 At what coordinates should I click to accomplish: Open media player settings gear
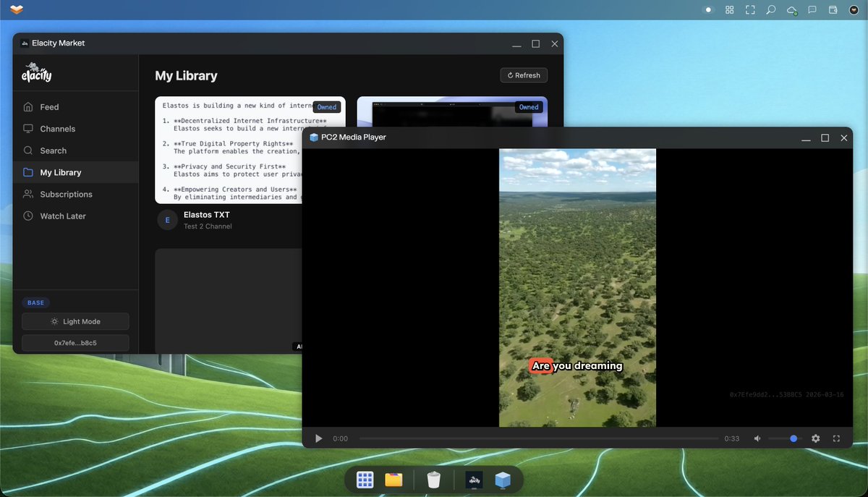816,438
